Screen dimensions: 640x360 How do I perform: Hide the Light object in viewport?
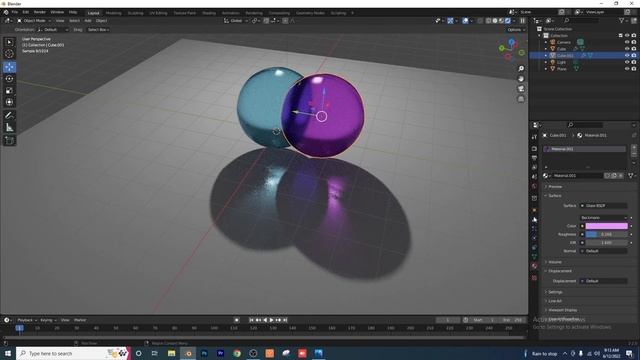[627, 62]
